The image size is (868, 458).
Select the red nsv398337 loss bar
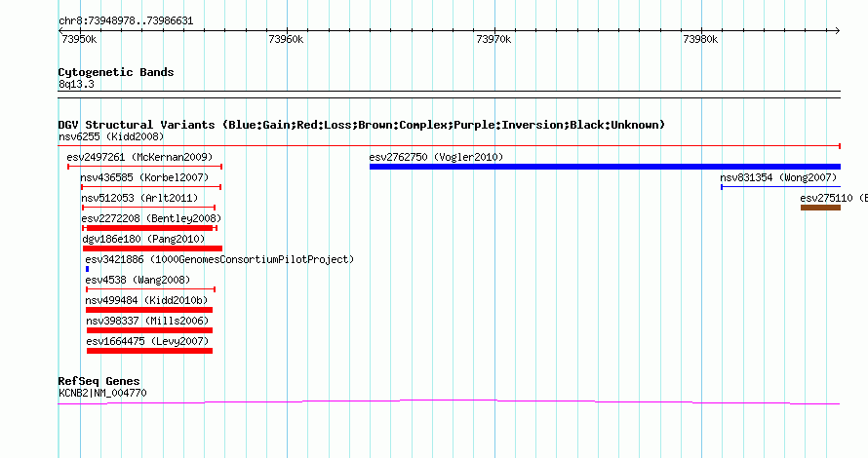(149, 330)
